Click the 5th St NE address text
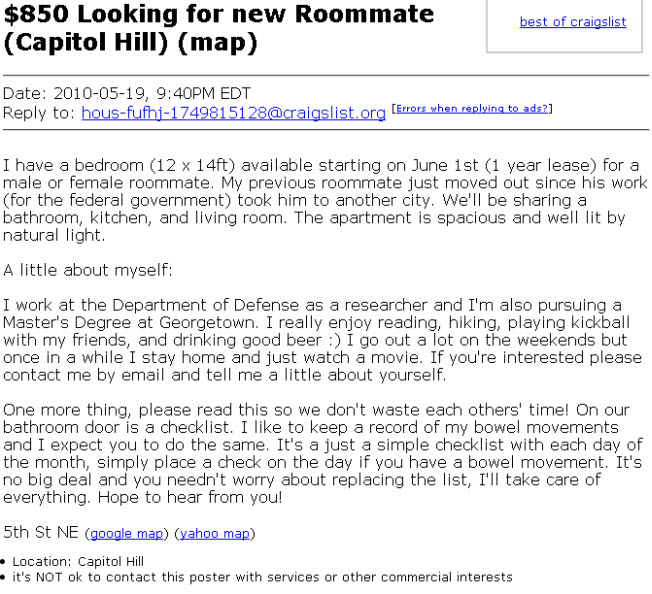This screenshot has height=594, width=652. pyautogui.click(x=41, y=532)
